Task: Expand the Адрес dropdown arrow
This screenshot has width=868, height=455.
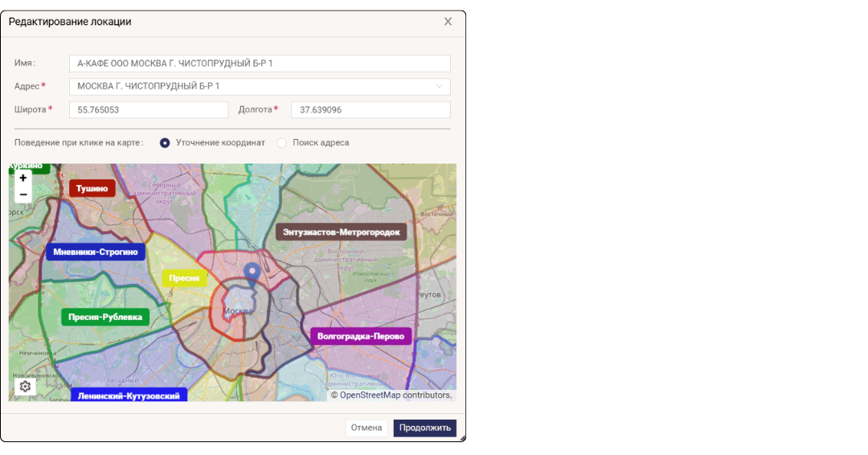Action: 439,86
